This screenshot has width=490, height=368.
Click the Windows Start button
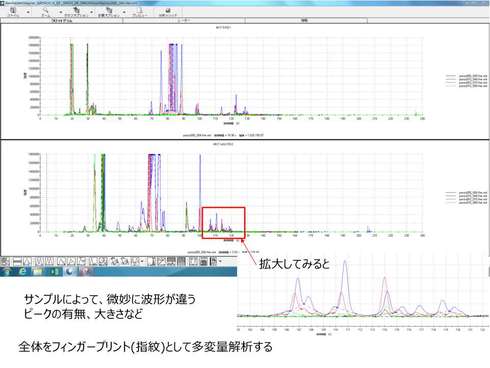7,271
